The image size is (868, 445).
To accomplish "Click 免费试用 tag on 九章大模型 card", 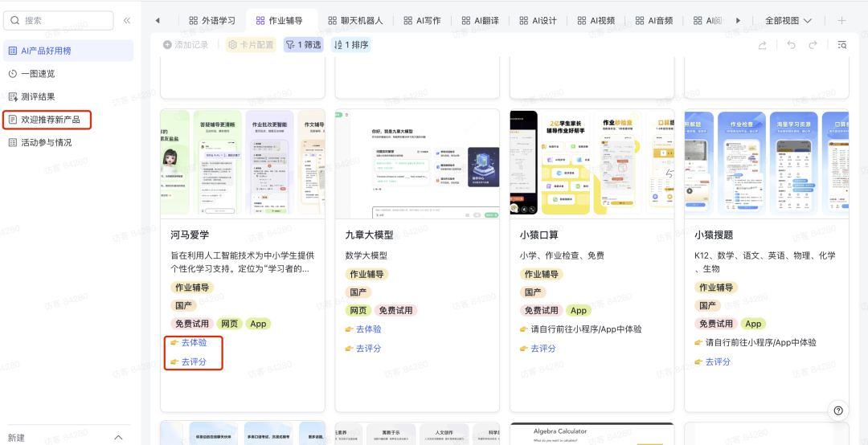I will click(x=395, y=311).
